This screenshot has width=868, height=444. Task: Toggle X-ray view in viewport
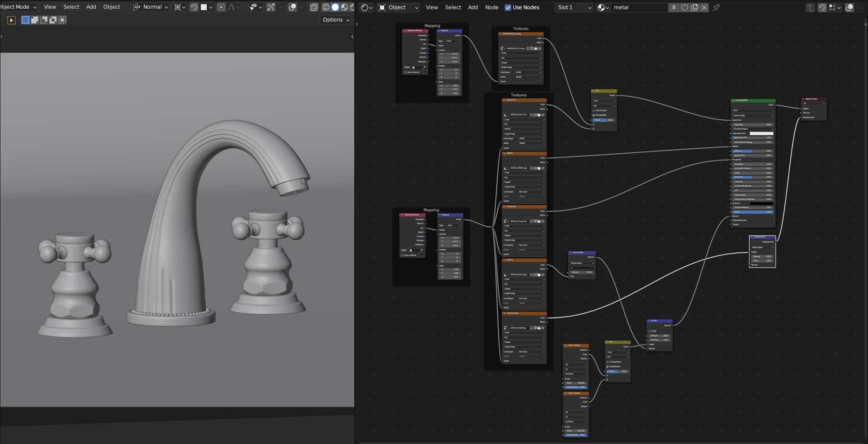314,7
